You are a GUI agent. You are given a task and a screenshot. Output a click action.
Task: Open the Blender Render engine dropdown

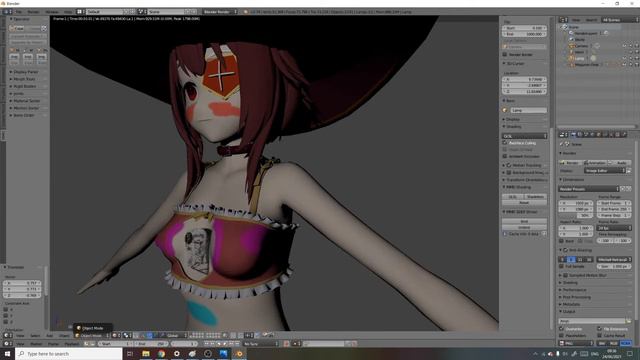tap(220, 12)
